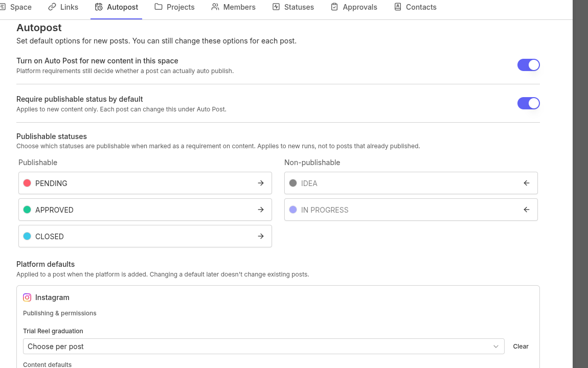Open the Members tab
Image resolution: width=588 pixels, height=368 pixels.
coord(233,7)
